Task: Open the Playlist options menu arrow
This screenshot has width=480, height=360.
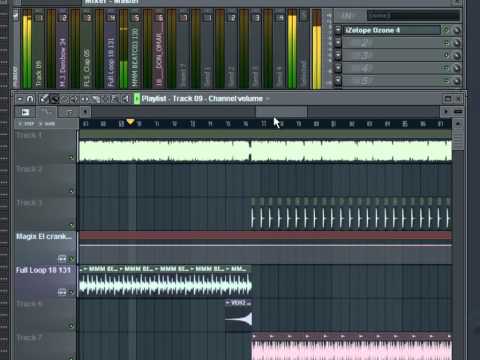Action: coord(20,99)
